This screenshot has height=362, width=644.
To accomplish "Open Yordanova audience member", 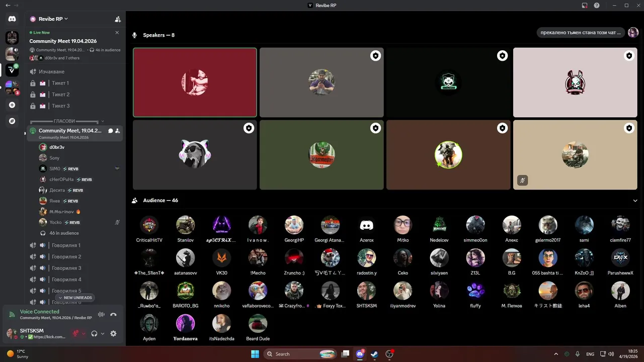I will (x=185, y=328).
